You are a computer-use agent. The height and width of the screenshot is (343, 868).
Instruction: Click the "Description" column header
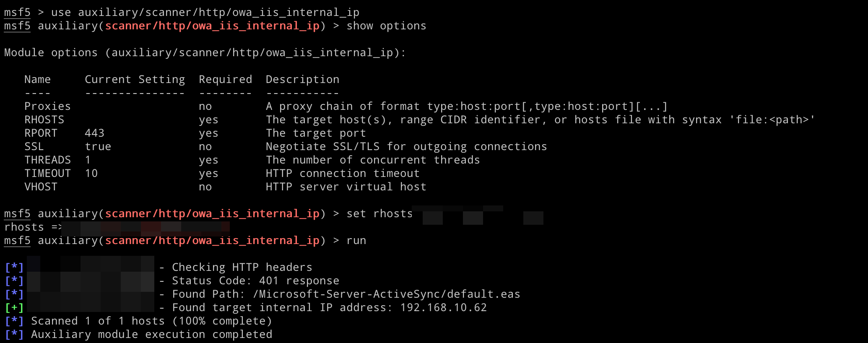point(302,80)
